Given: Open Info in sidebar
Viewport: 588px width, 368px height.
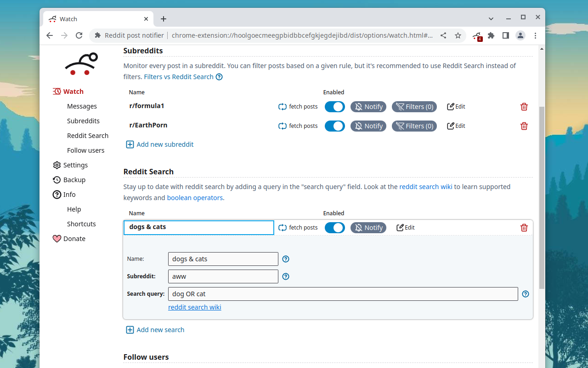Looking at the screenshot, I should coord(64,195).
